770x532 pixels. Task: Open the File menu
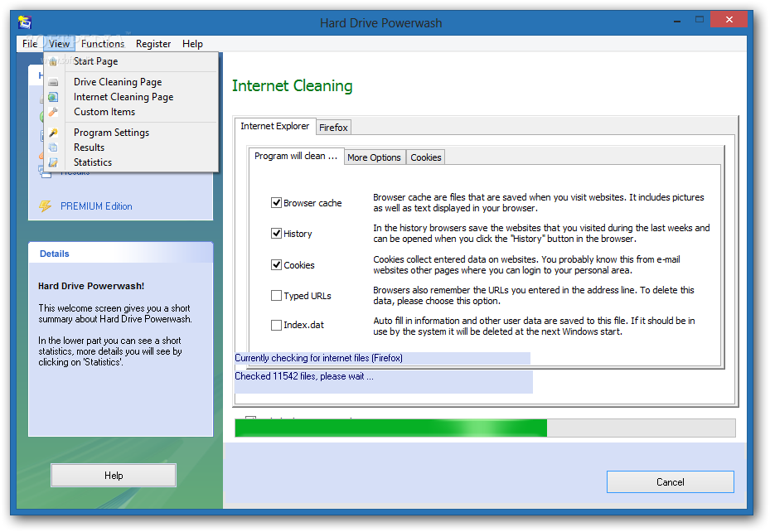click(30, 44)
